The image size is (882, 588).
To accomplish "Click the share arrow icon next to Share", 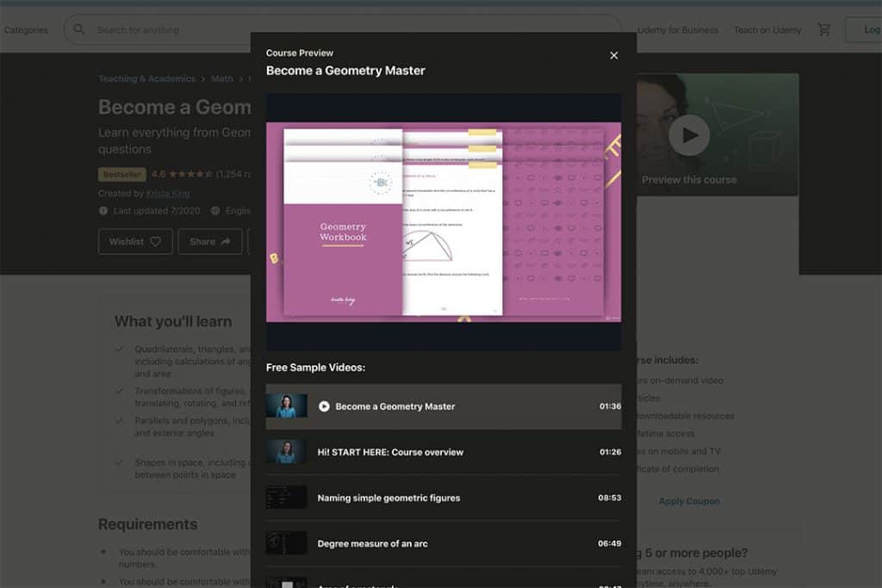I will pyautogui.click(x=226, y=242).
